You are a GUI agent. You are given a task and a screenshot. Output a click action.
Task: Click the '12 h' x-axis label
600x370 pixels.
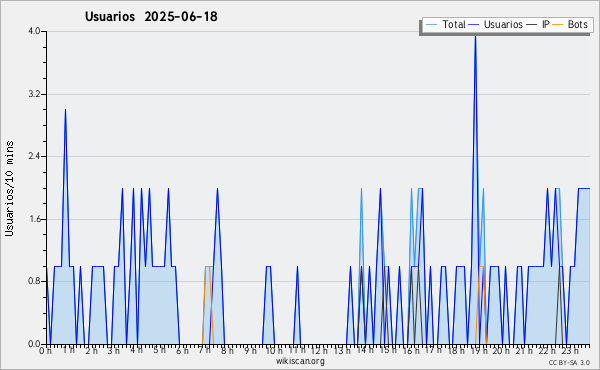point(319,351)
